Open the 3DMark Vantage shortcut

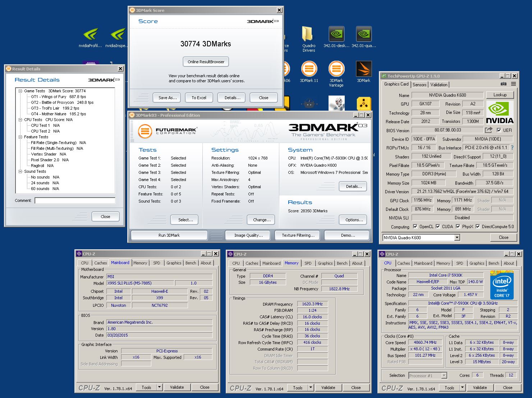point(336,74)
